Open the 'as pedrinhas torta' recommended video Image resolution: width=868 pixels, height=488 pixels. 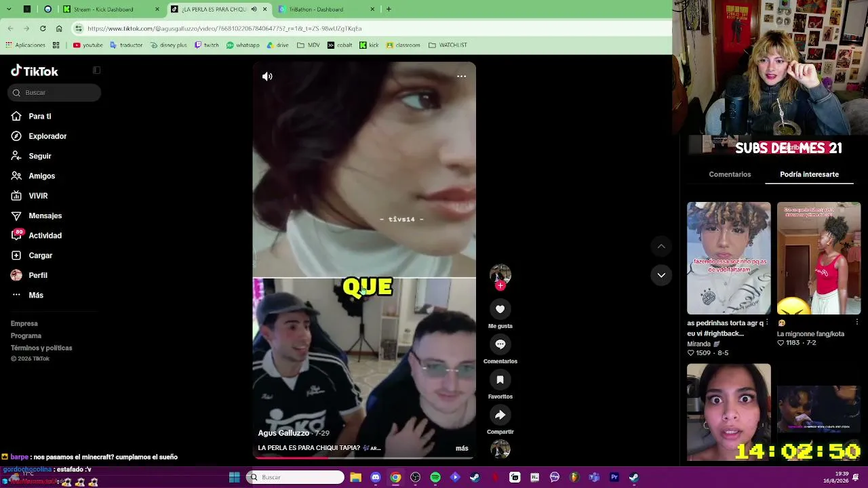[729, 258]
